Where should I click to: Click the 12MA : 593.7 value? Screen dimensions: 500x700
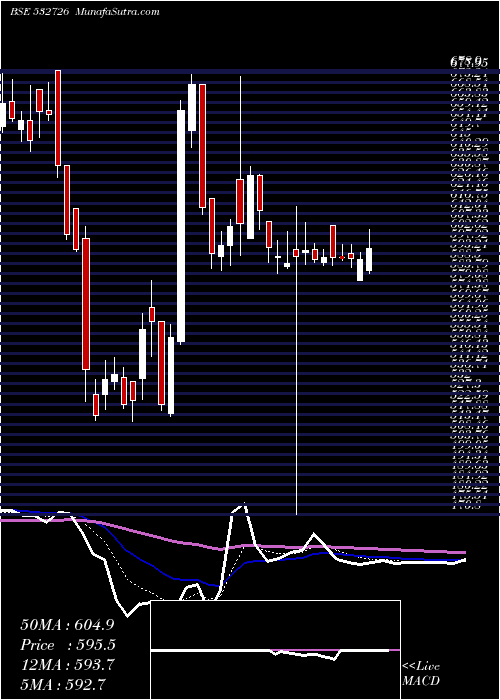click(x=67, y=665)
